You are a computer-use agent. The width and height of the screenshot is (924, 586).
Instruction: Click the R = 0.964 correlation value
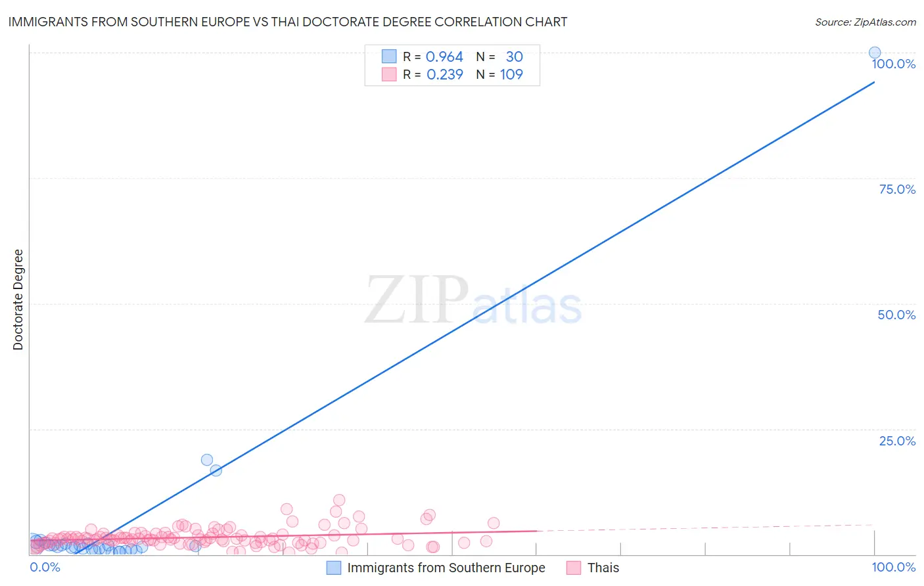(433, 56)
